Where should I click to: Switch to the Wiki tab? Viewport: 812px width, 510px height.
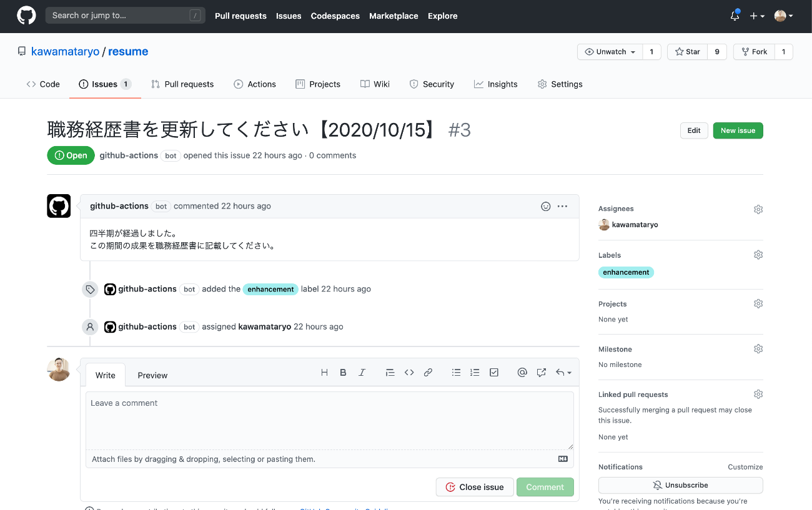pyautogui.click(x=375, y=84)
